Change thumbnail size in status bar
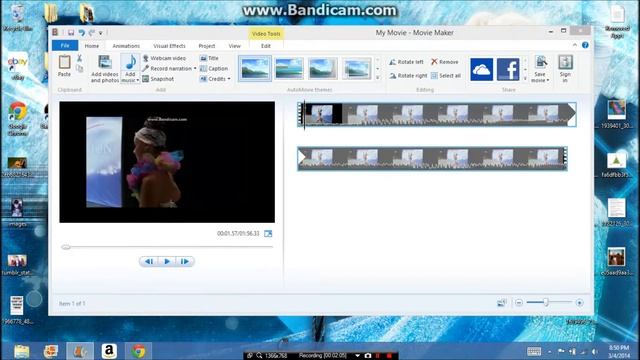 [x=502, y=303]
